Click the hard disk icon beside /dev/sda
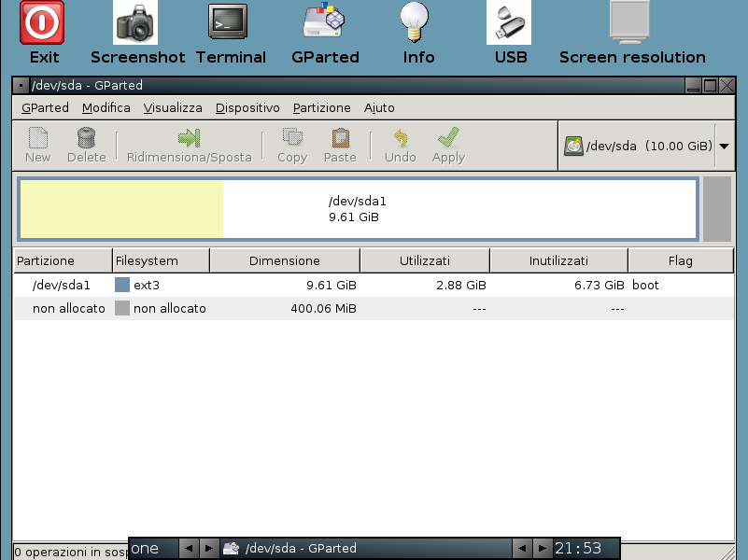Screen dimensions: 748x560 [x=573, y=146]
